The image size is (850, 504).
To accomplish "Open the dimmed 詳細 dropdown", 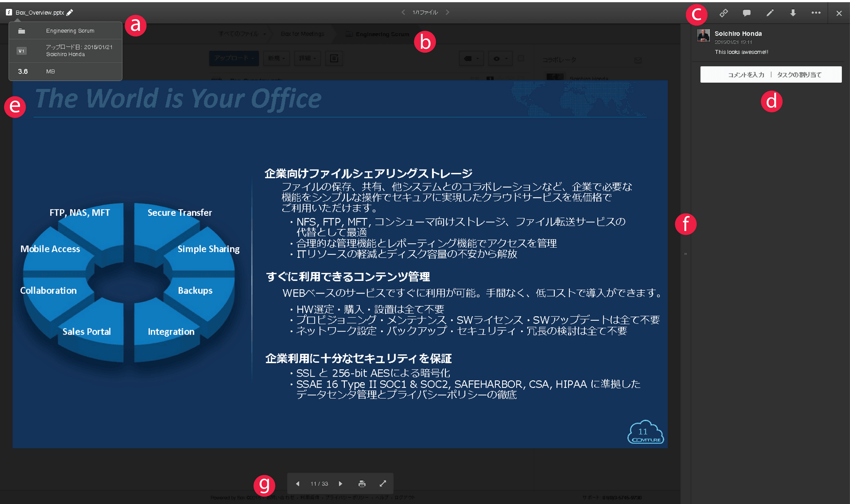I will tap(307, 58).
